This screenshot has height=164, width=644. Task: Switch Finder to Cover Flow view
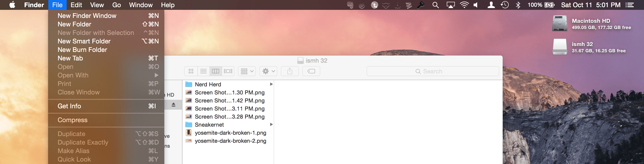(228, 71)
